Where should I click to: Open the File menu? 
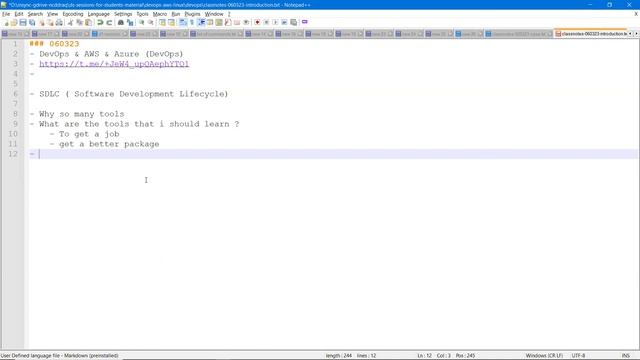point(6,14)
